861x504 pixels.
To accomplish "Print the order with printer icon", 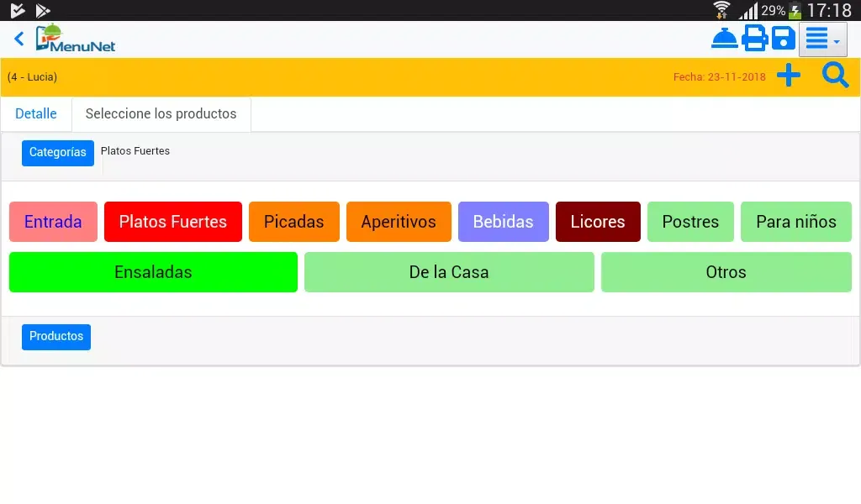I will click(755, 39).
